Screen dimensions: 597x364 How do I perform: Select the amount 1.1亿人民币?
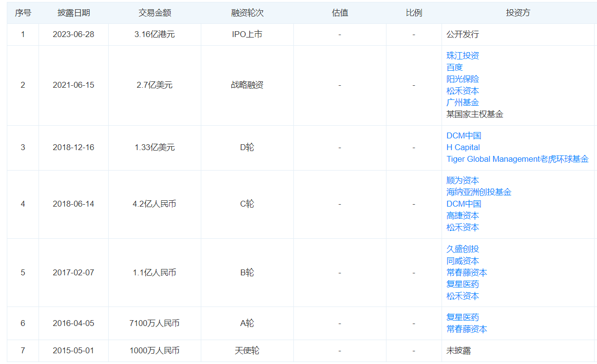point(154,273)
